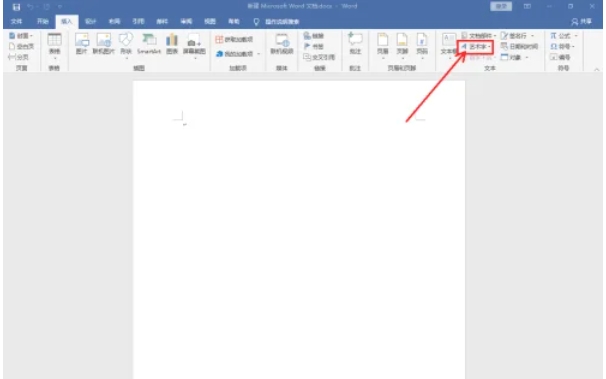Open the Symbol (符号) menu
606x379 pixels.
[x=562, y=46]
